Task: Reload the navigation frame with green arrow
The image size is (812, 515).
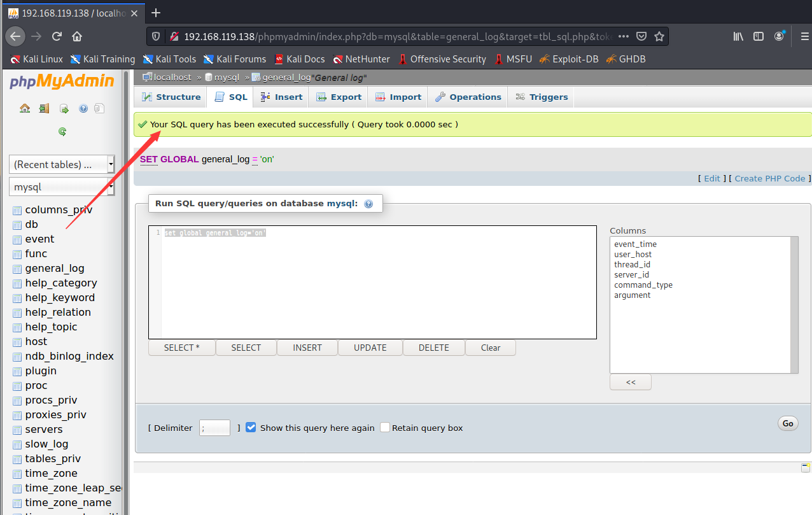Action: [x=62, y=132]
